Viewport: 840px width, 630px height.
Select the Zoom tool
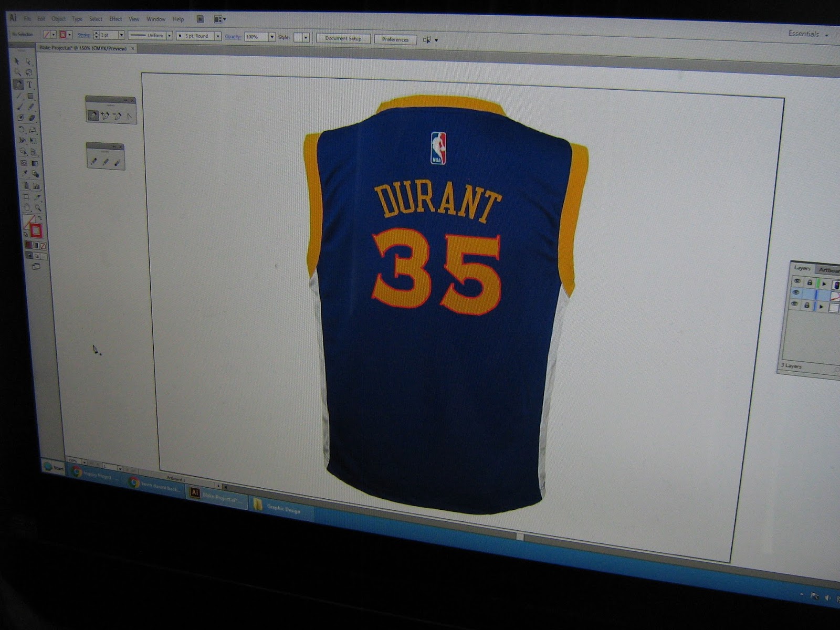tap(38, 207)
